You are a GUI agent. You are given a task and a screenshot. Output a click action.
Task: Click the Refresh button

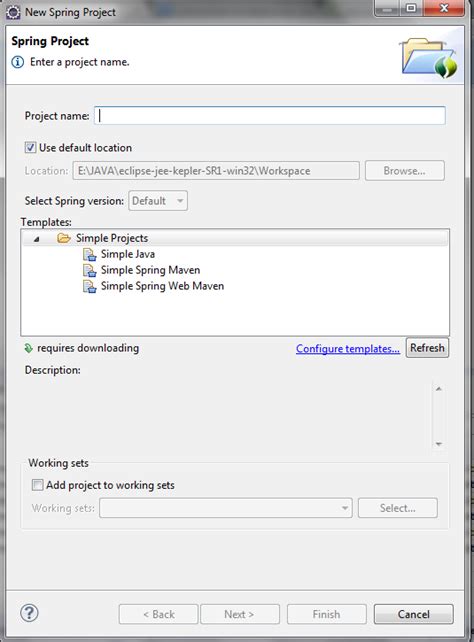tap(427, 348)
